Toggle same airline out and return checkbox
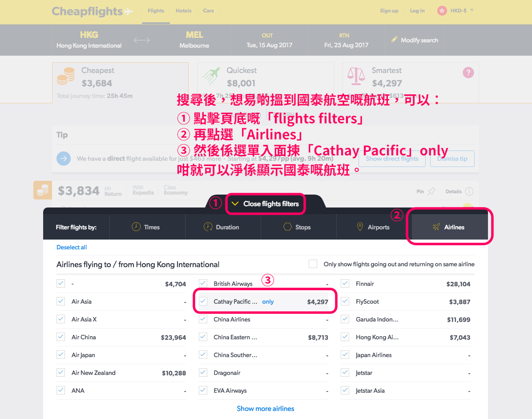Image resolution: width=532 pixels, height=419 pixels. pyautogui.click(x=313, y=264)
